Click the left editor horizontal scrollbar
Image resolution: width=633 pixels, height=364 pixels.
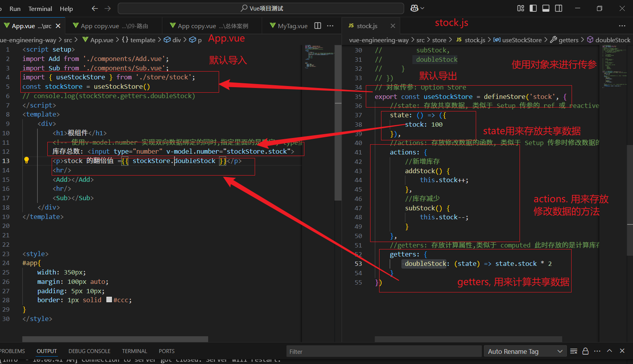(115, 339)
